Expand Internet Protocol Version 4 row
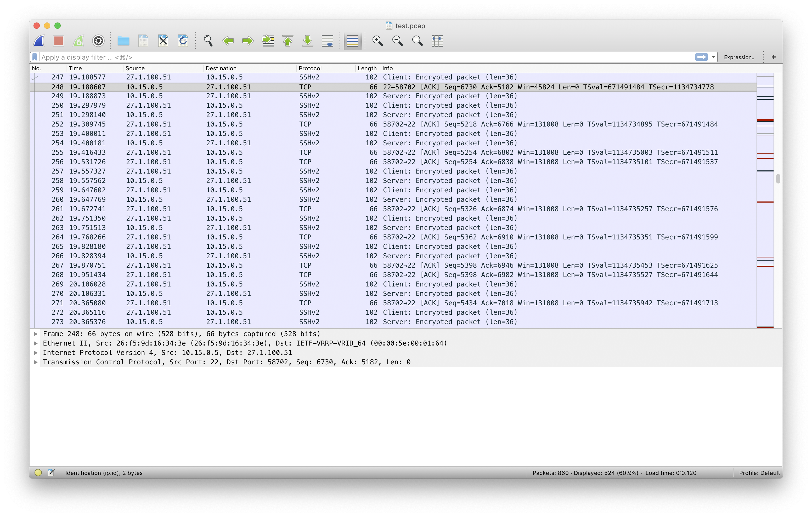 pos(35,353)
